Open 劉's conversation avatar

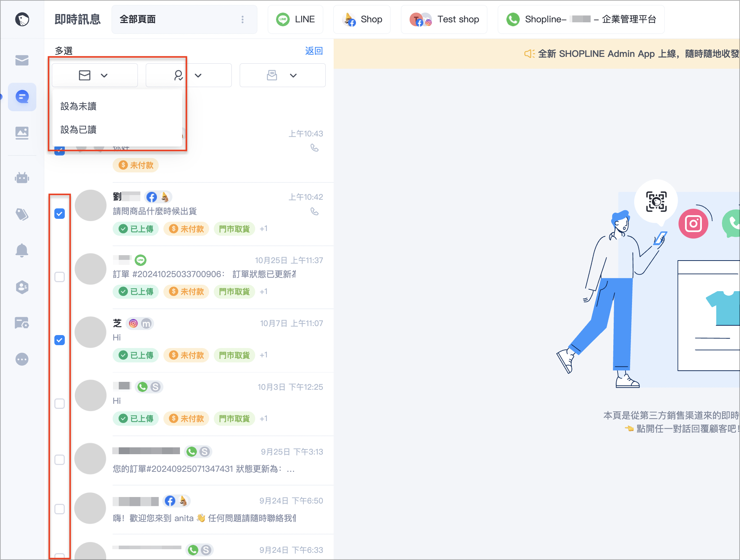(90, 206)
